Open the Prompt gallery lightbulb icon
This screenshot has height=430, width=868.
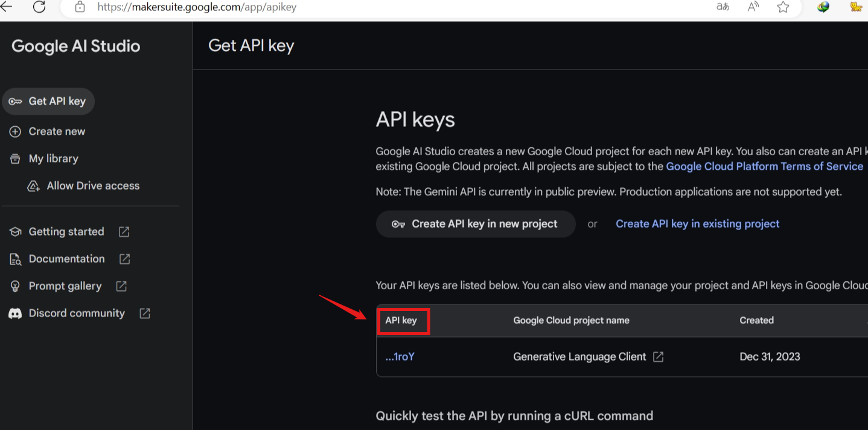click(x=14, y=286)
